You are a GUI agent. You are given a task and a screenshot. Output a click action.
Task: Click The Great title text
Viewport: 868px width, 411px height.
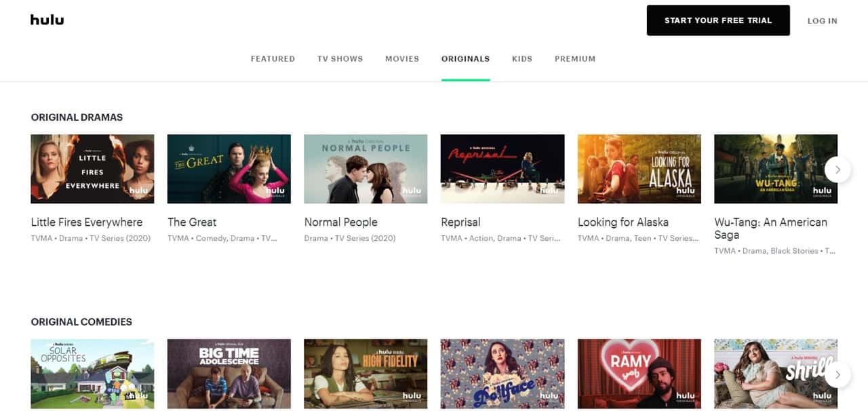point(192,222)
